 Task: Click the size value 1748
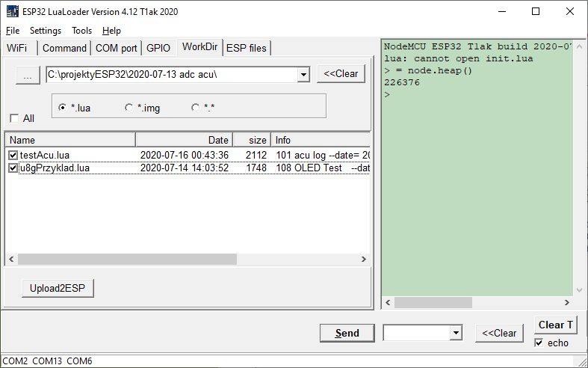tap(256, 168)
